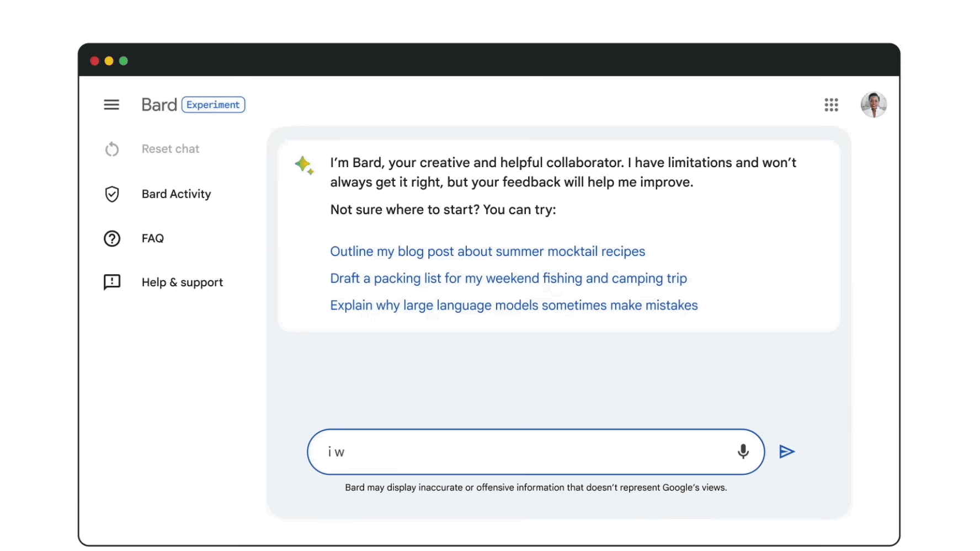
Task: Open the FAQ sidebar item
Action: pos(153,238)
